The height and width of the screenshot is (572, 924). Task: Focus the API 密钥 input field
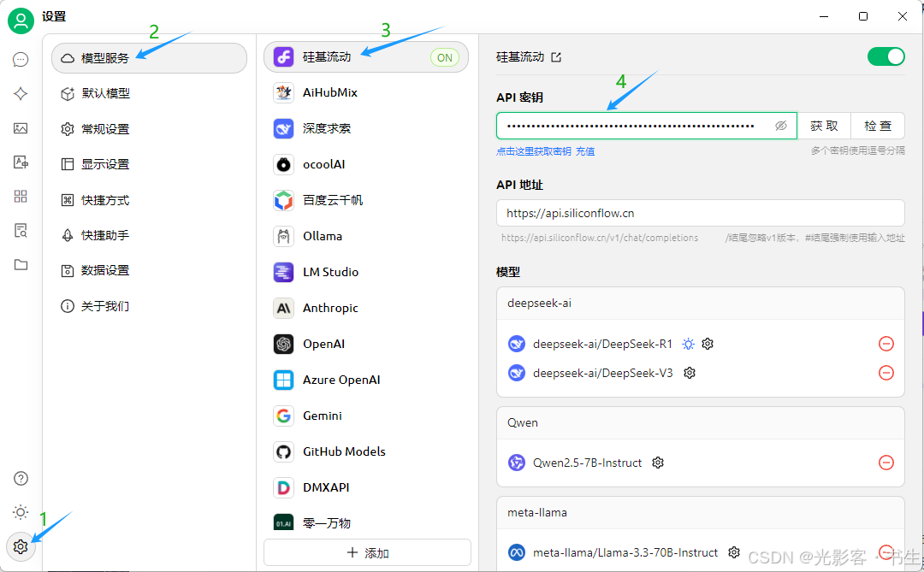click(647, 126)
